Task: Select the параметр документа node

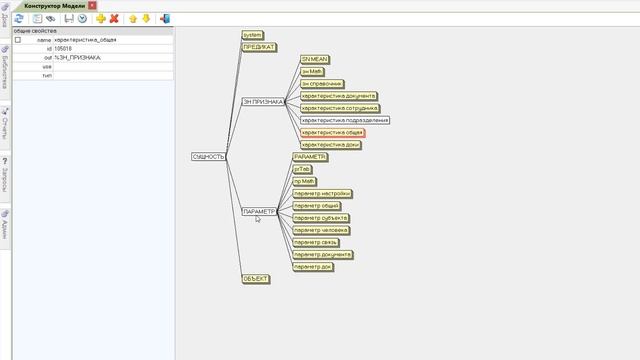Action: 322,254
